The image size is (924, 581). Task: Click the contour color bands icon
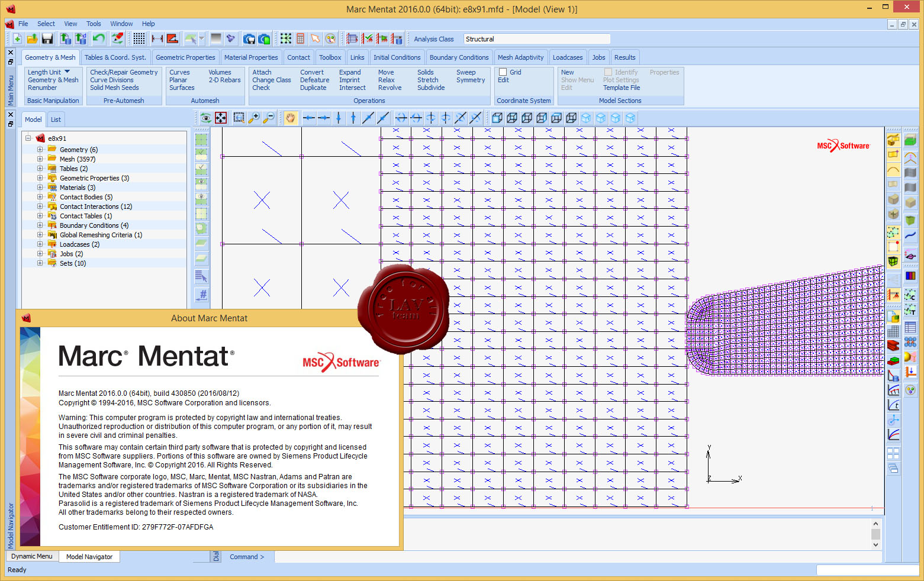click(x=910, y=276)
